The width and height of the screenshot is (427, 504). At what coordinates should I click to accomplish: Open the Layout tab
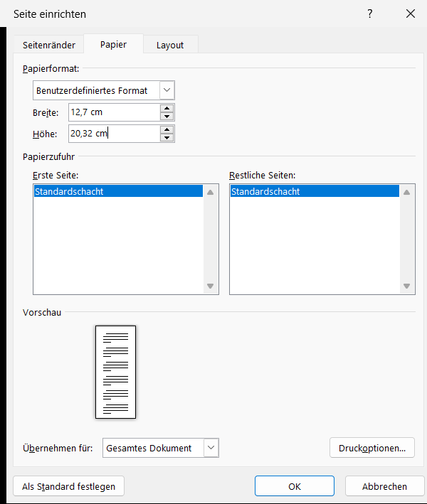tap(170, 45)
